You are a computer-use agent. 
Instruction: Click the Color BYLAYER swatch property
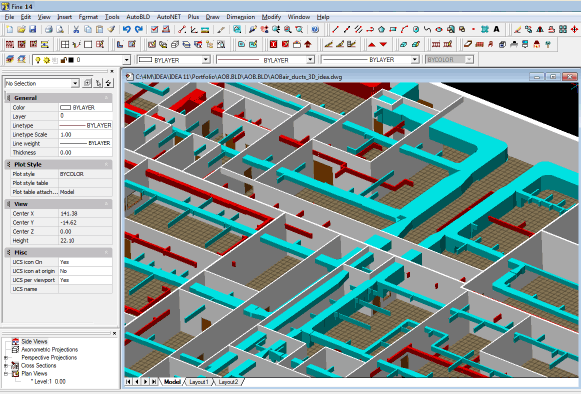coord(85,107)
